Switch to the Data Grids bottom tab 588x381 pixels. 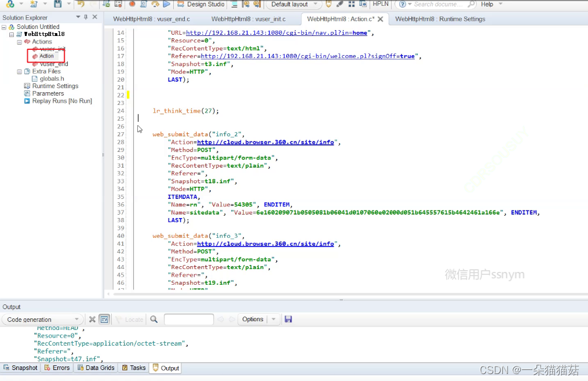96,368
